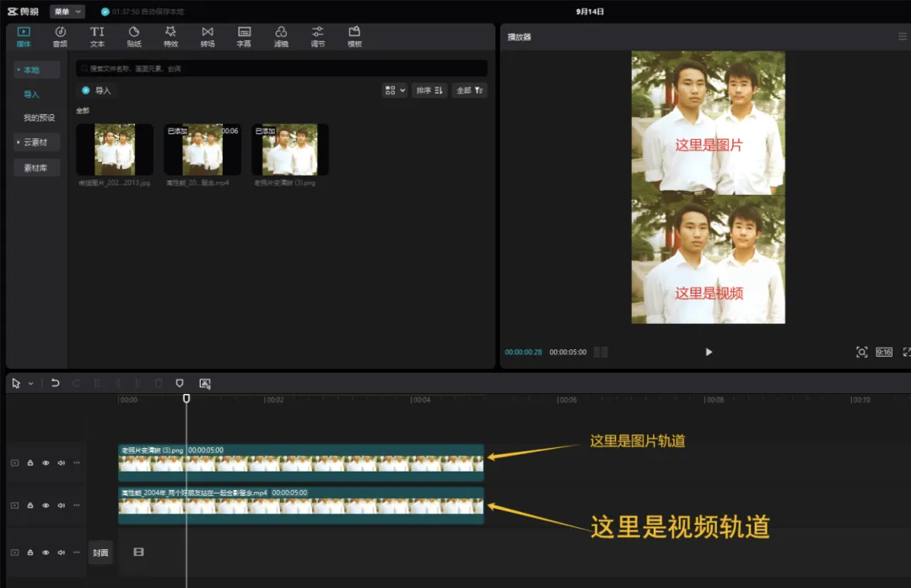911x588 pixels.
Task: Add a marker with the timeline marker icon
Action: click(180, 383)
